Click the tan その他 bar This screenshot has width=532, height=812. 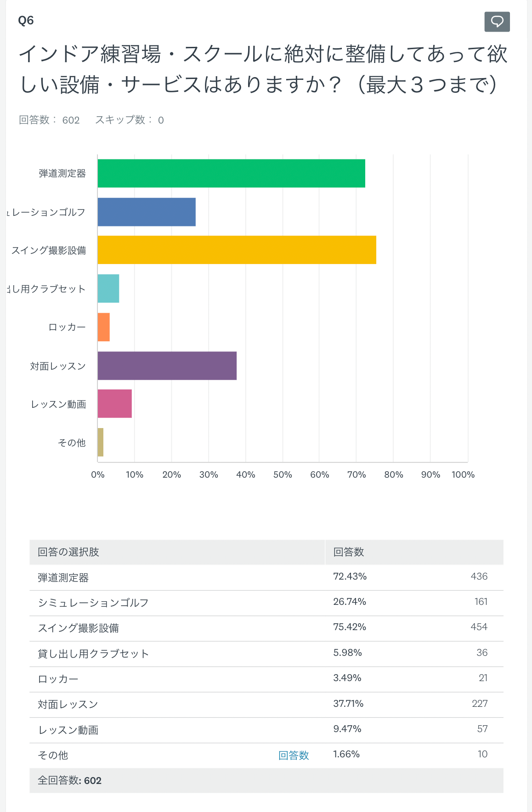coord(101,442)
